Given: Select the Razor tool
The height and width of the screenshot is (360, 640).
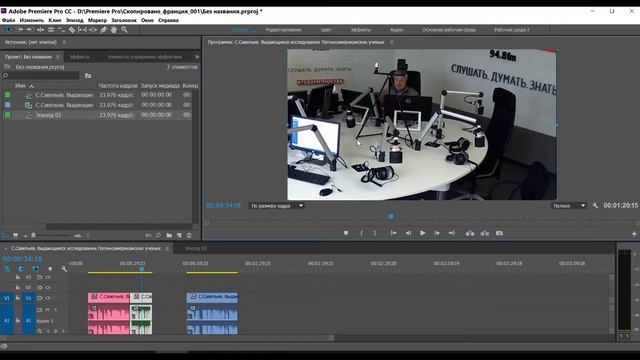Looking at the screenshot, I should coord(72,30).
